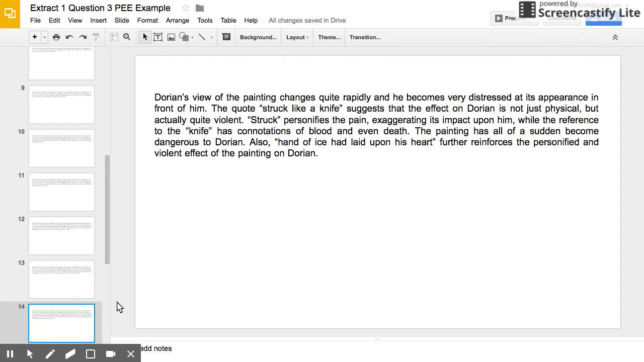The image size is (644, 362).
Task: Click the Present button
Action: point(510,18)
